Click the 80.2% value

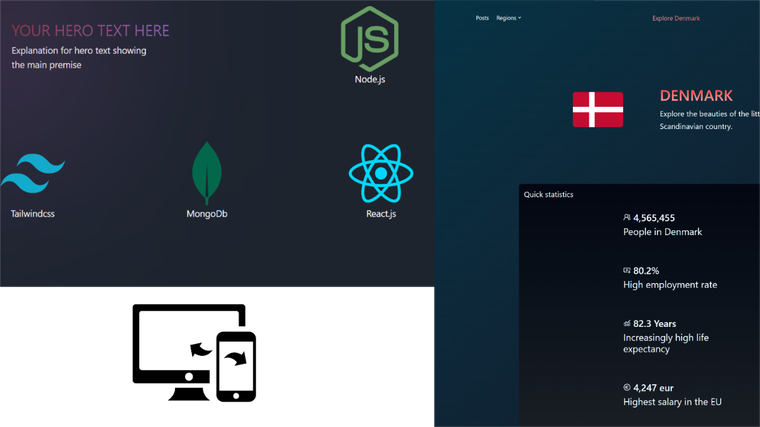tap(646, 271)
